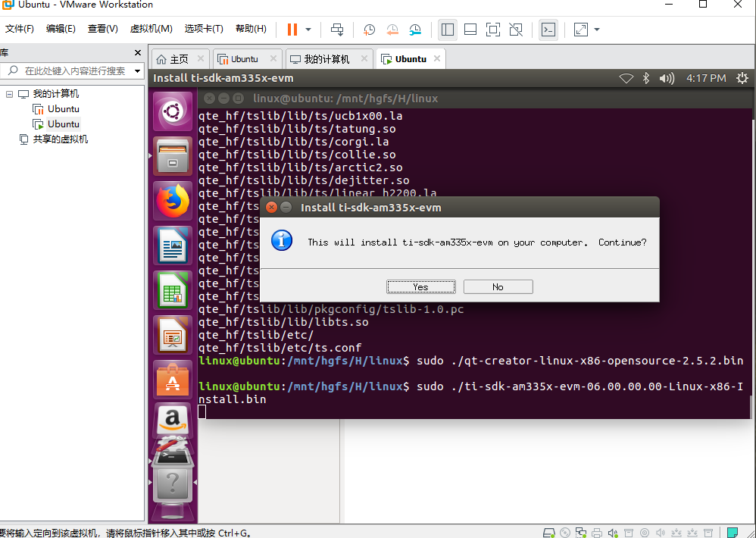
Task: Open the sound volume indicator
Action: click(667, 78)
